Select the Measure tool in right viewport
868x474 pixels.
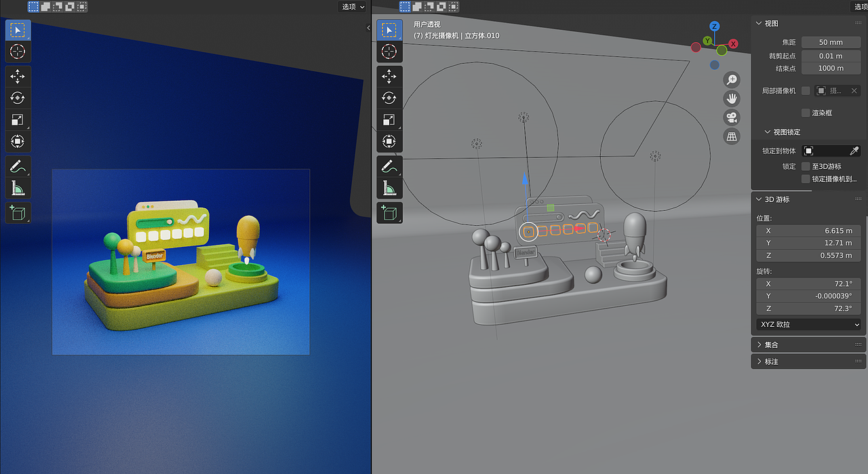[389, 188]
